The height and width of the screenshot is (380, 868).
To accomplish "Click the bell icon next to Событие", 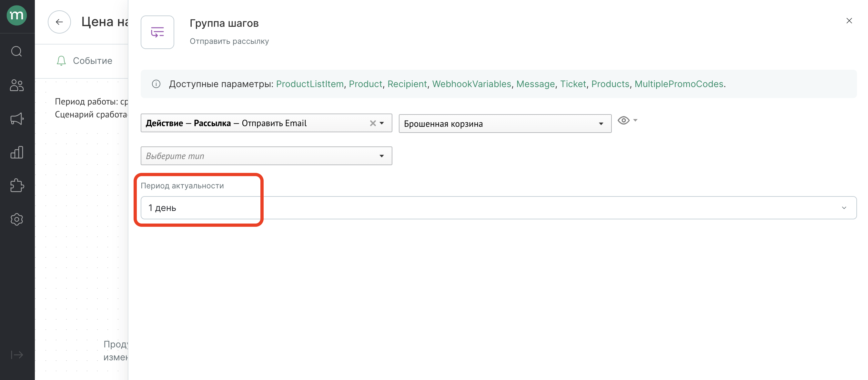I will tap(61, 61).
